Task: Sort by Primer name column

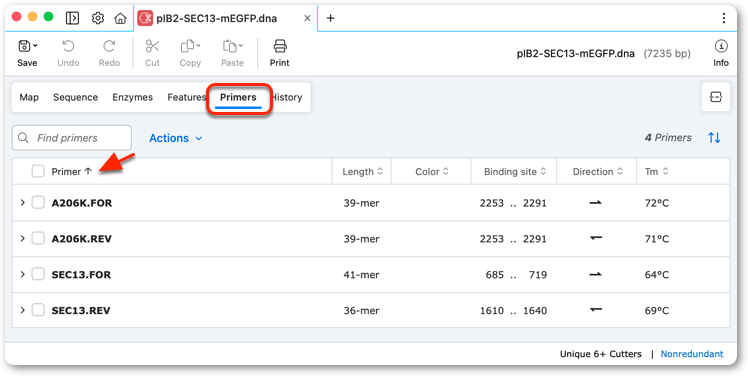Action: (72, 171)
